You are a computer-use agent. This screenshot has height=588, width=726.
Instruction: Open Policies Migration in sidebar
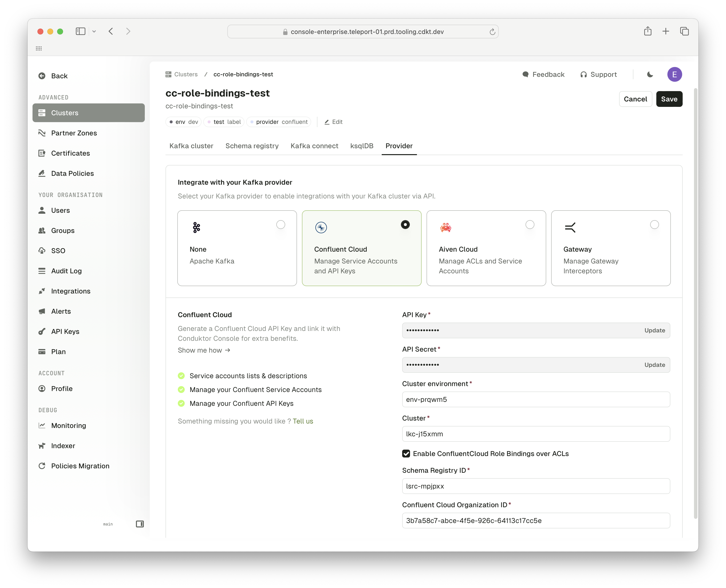(x=80, y=466)
